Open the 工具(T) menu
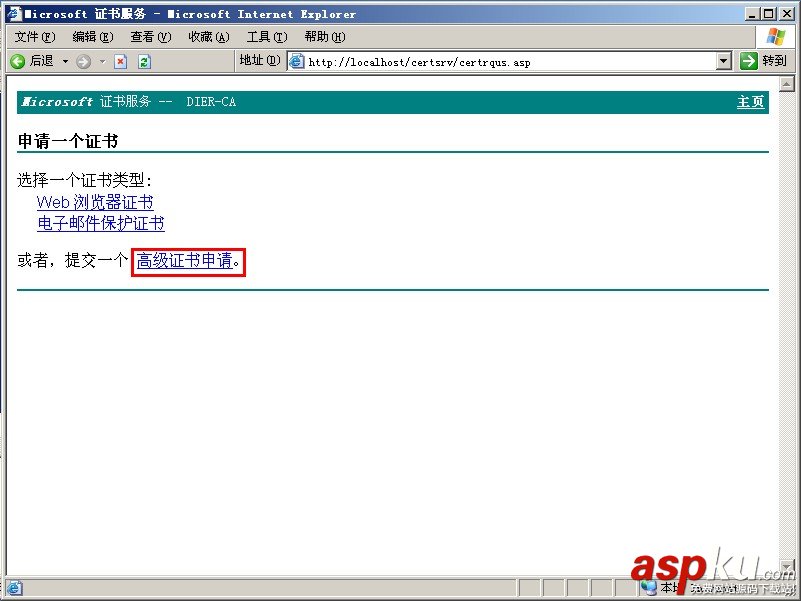The width and height of the screenshot is (801, 601). click(x=267, y=37)
